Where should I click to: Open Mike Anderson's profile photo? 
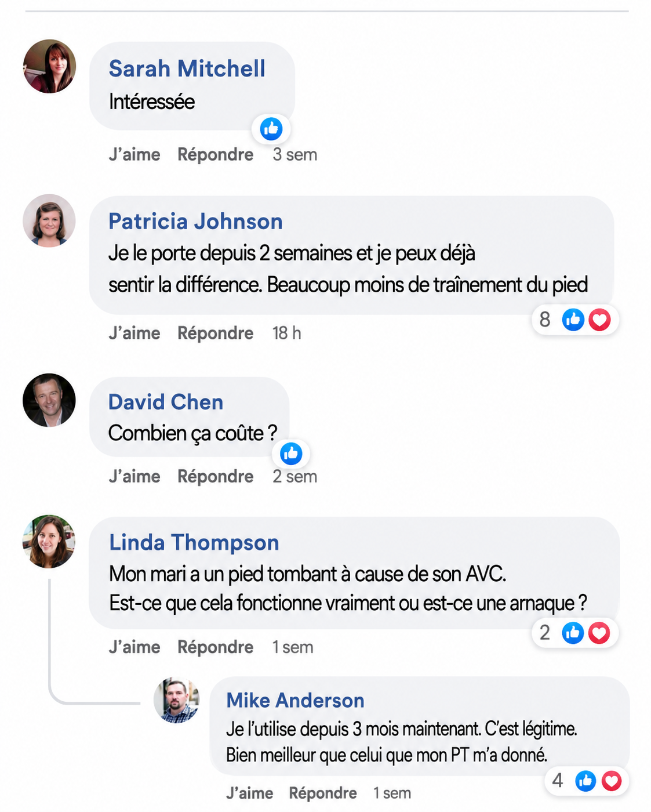[x=177, y=699]
